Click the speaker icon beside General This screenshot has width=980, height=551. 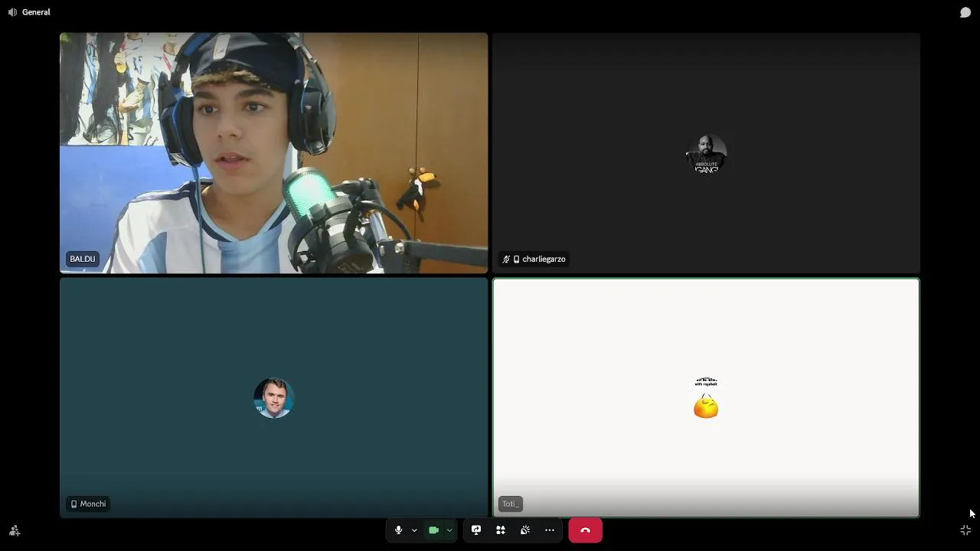click(x=12, y=12)
